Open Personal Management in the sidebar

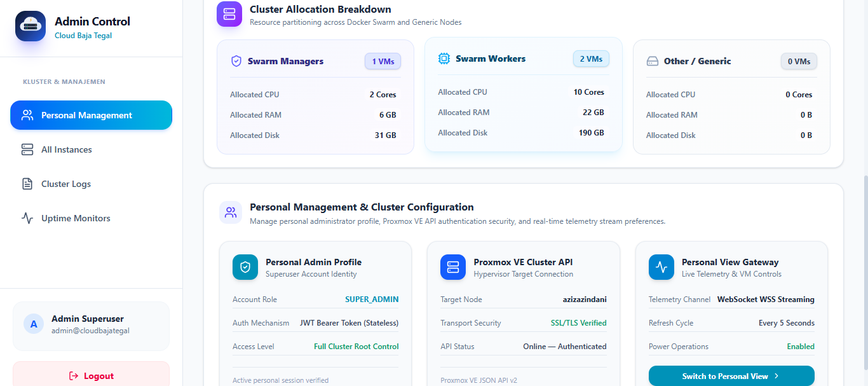point(91,115)
